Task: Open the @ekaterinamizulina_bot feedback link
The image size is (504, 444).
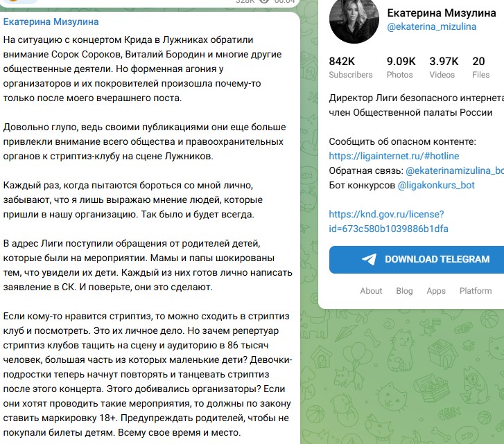Action: tap(454, 170)
